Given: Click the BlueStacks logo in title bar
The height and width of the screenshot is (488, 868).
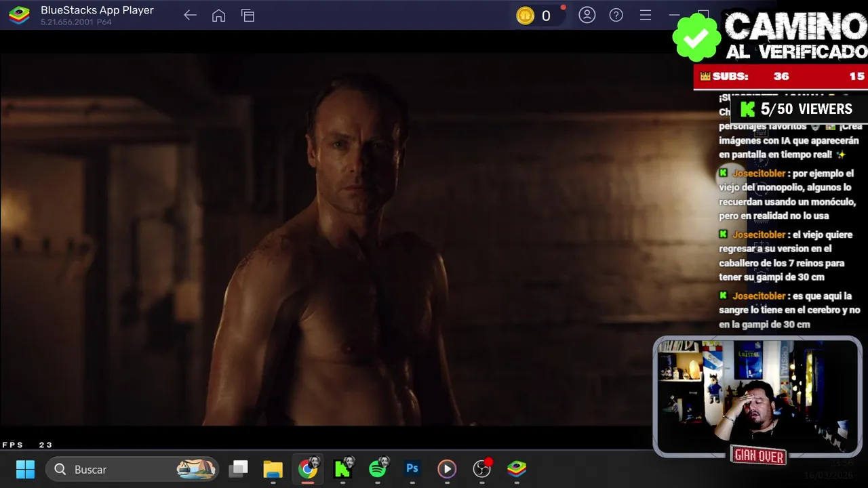Looking at the screenshot, I should (x=19, y=15).
